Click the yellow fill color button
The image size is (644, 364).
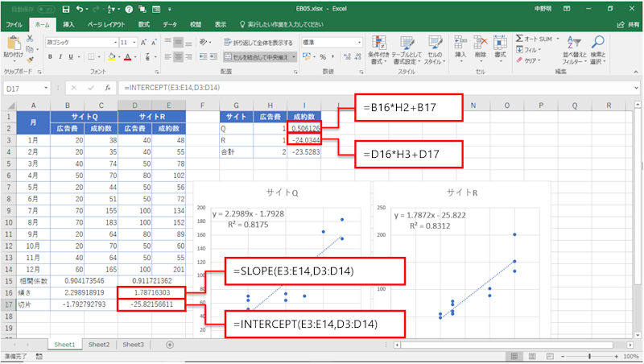point(109,57)
